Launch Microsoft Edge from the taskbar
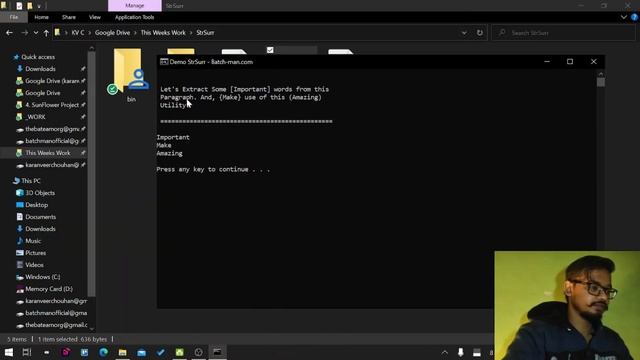Viewport: 640px width, 360px height. click(103, 352)
